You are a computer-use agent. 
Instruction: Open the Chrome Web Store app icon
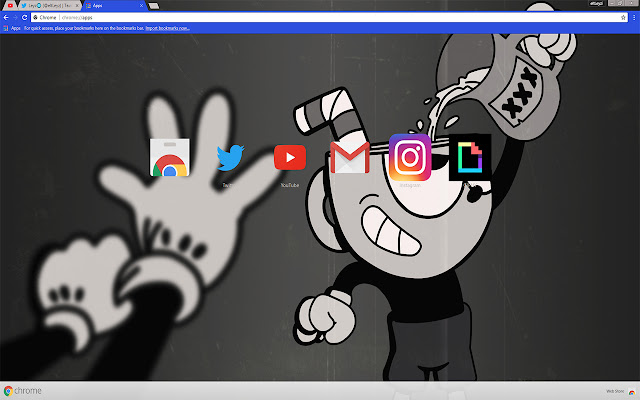click(x=169, y=158)
